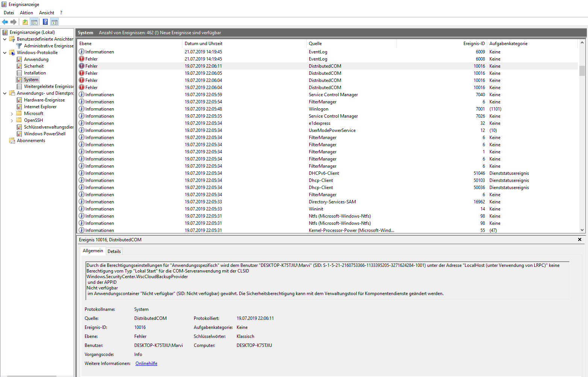
Task: Click the event list scrollbar down arrow
Action: (x=582, y=230)
